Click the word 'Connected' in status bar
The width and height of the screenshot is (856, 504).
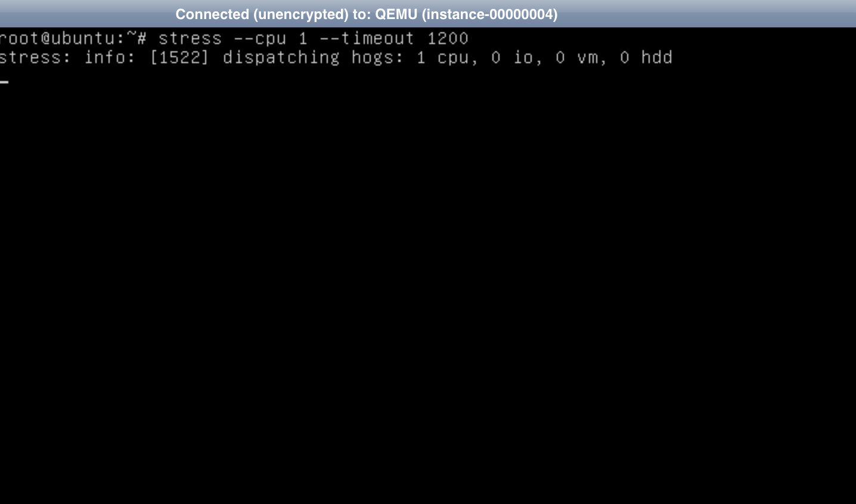pyautogui.click(x=212, y=14)
